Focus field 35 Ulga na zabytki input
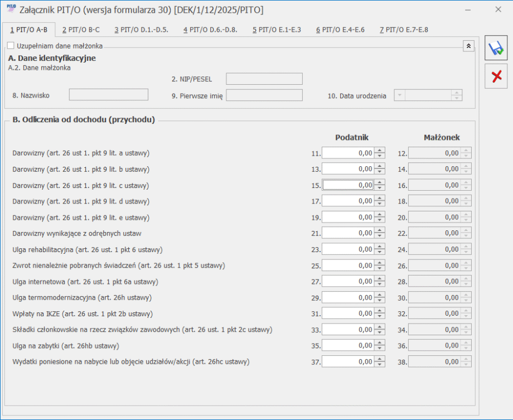The width and height of the screenshot is (513, 420). point(348,346)
